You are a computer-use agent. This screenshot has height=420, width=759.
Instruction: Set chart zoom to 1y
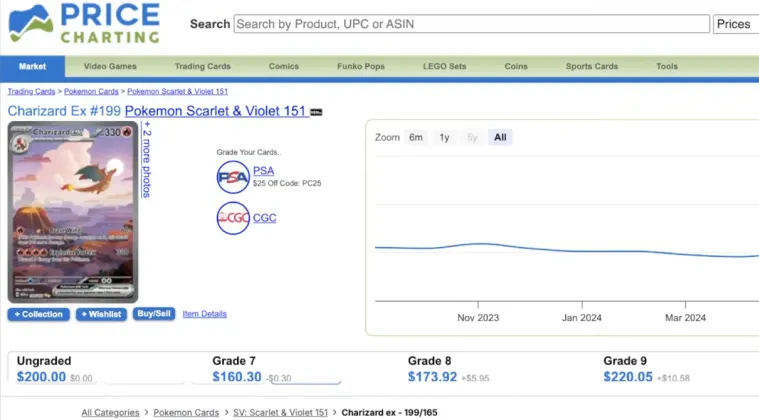pos(444,137)
